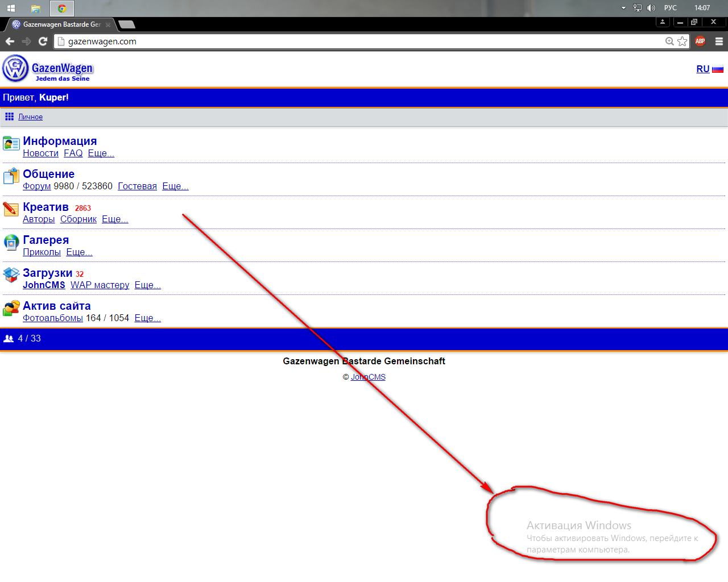Open the Гостевая link
Image resolution: width=728 pixels, height=582 pixels.
[x=137, y=186]
